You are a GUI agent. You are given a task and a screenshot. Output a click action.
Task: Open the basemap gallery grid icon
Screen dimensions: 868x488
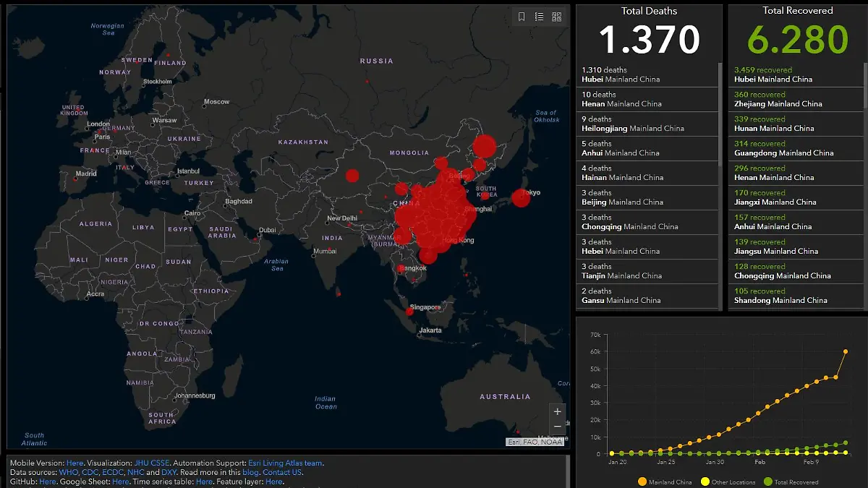click(x=556, y=17)
